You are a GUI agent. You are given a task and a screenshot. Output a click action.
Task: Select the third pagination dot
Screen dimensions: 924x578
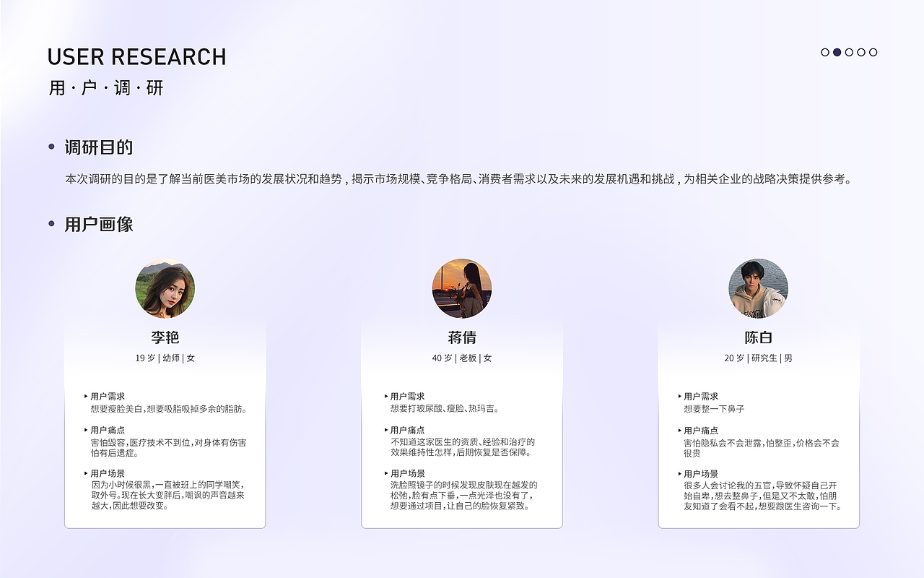coord(849,52)
